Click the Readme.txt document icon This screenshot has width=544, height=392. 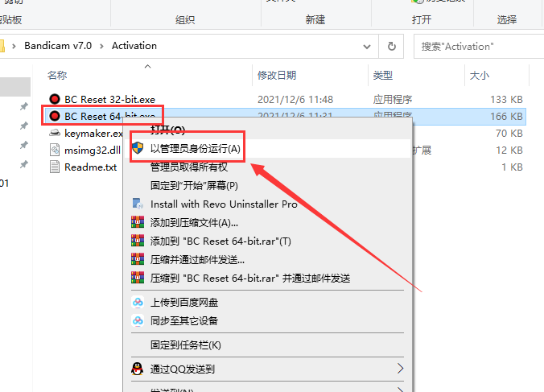pos(55,167)
